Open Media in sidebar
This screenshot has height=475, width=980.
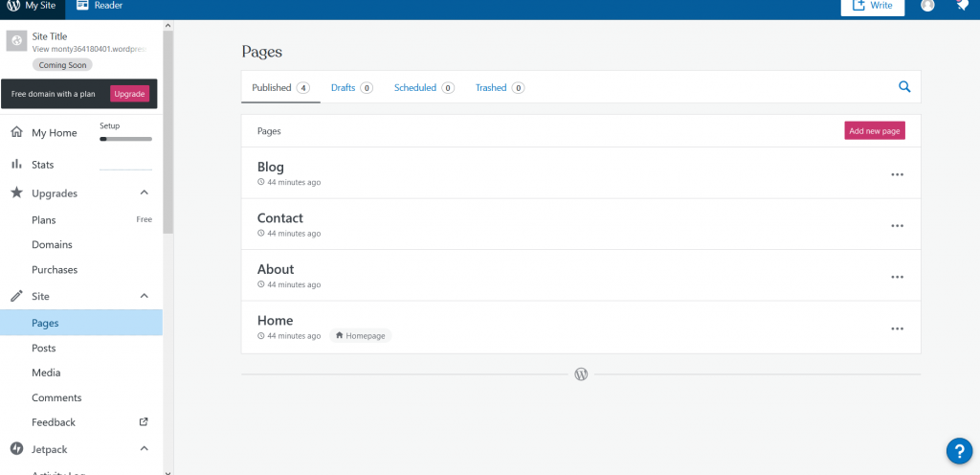click(46, 373)
